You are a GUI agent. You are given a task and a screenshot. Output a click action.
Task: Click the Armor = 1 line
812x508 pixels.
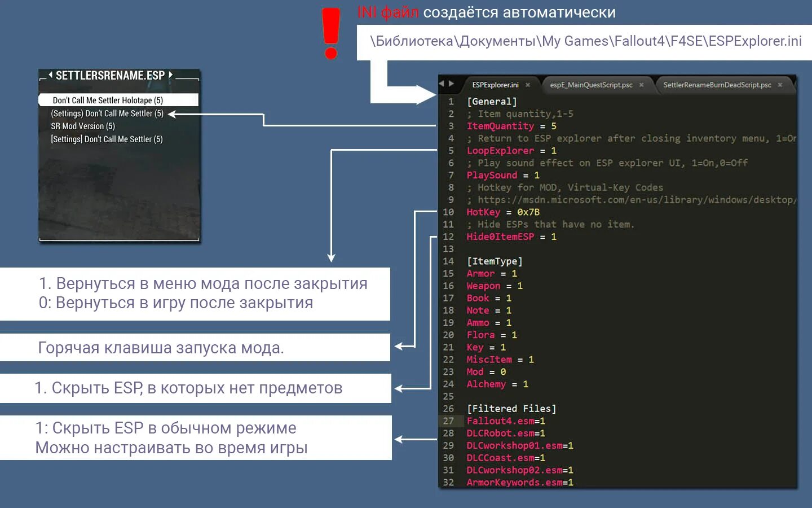tap(492, 274)
